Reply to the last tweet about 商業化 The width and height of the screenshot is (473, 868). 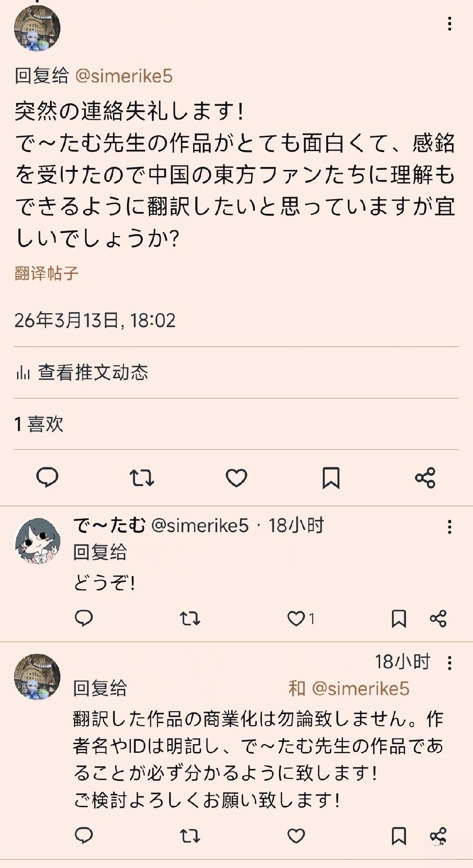click(84, 836)
